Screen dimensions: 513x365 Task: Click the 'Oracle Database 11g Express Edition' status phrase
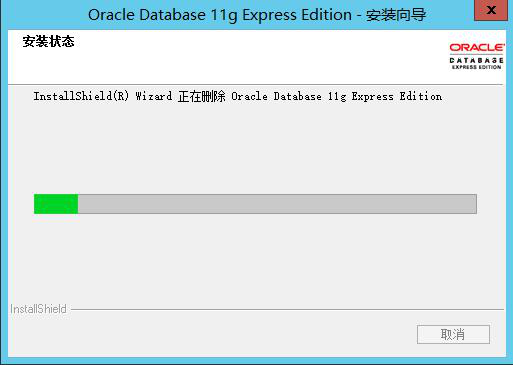click(337, 96)
